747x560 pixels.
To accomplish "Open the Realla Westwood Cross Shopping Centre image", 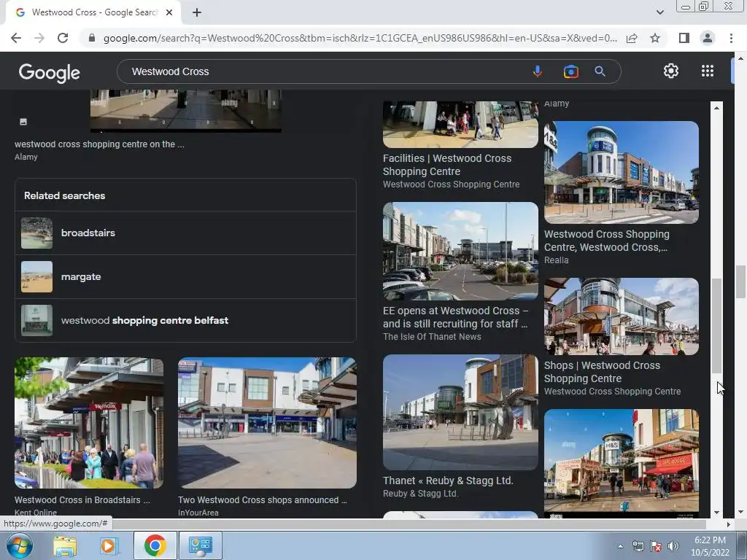I will point(622,172).
